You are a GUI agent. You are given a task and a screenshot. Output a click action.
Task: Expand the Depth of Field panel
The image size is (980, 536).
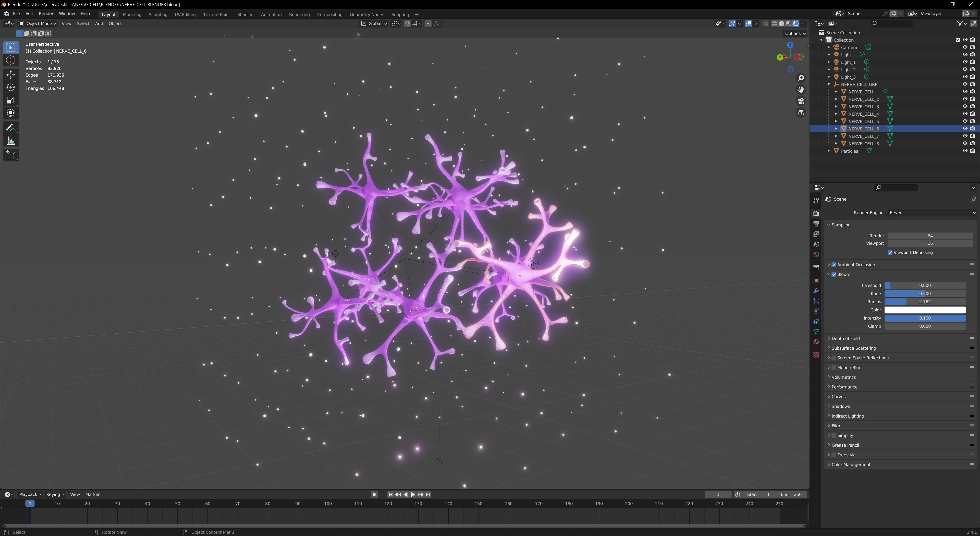pos(845,338)
